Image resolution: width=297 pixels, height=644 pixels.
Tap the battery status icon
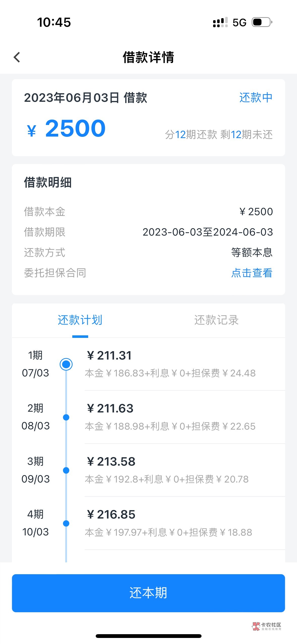pyautogui.click(x=262, y=22)
